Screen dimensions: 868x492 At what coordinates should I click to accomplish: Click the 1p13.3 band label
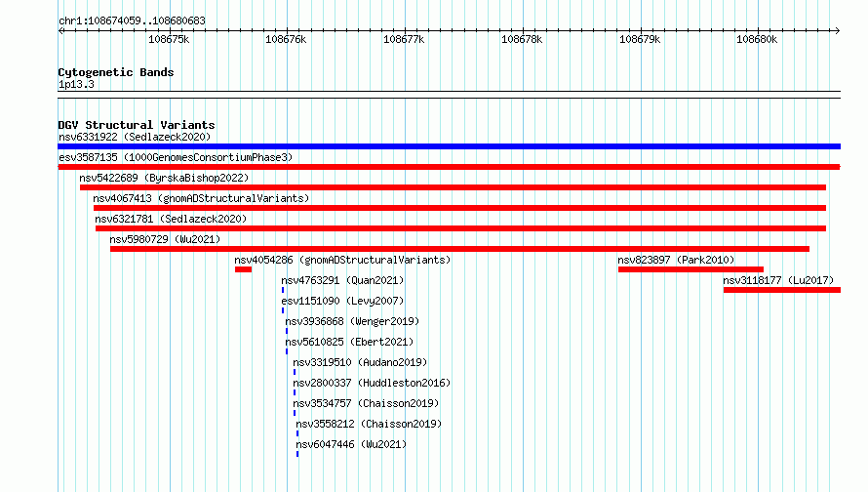pos(76,84)
